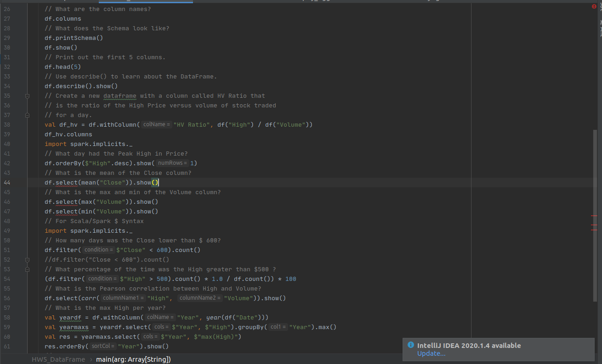Screen dimensions: 602x364
Task: Click the 'df.select(min("Volume")).show()' line
Action: [x=102, y=212]
